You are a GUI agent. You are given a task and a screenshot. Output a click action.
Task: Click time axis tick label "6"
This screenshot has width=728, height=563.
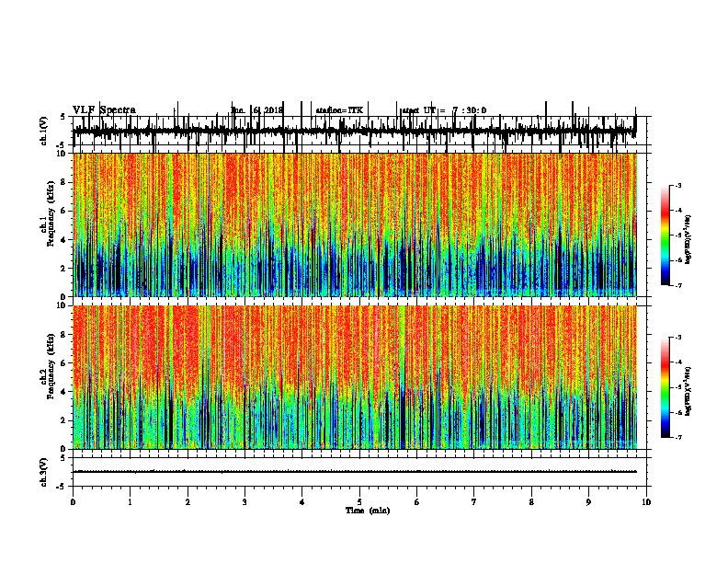click(x=417, y=502)
